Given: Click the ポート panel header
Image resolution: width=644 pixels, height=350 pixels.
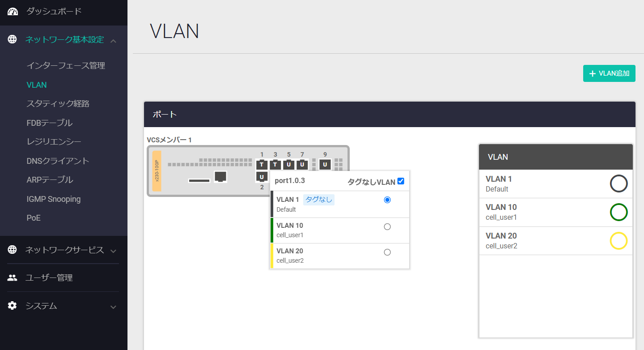Looking at the screenshot, I should click(x=390, y=115).
